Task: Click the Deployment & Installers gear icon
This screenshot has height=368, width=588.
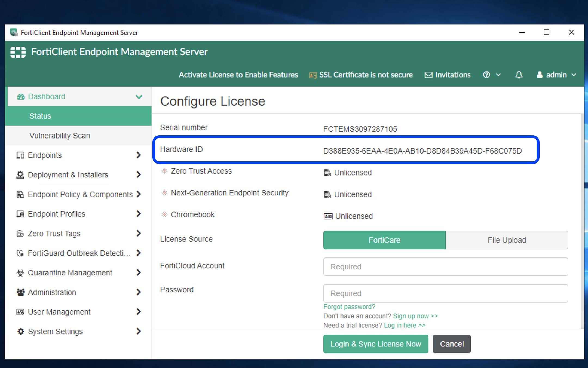Action: [x=20, y=175]
